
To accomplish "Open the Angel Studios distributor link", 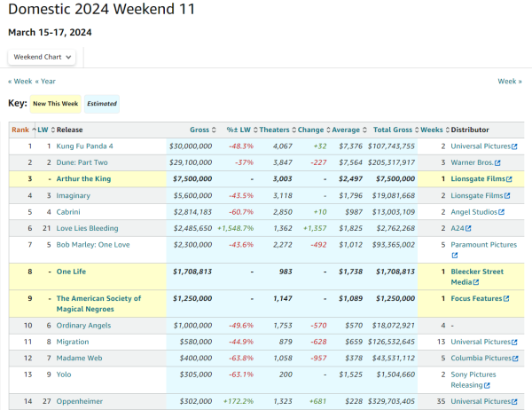I will 474,211.
